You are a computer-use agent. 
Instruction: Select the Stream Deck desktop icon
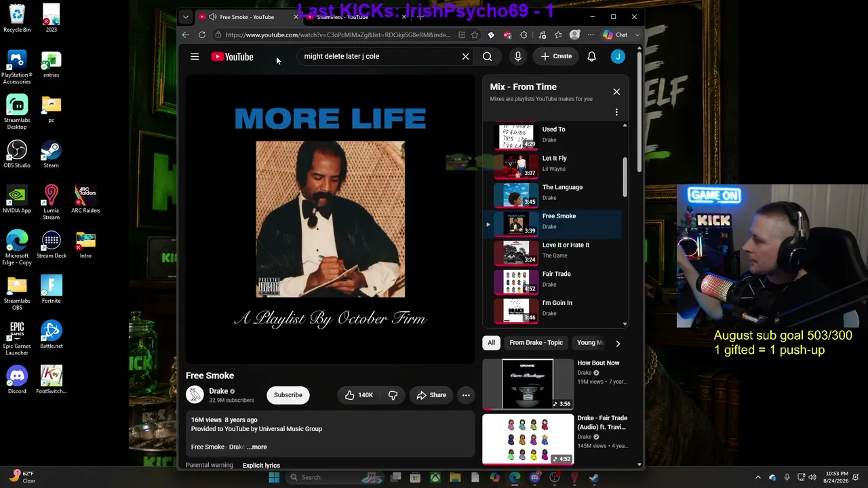click(51, 245)
